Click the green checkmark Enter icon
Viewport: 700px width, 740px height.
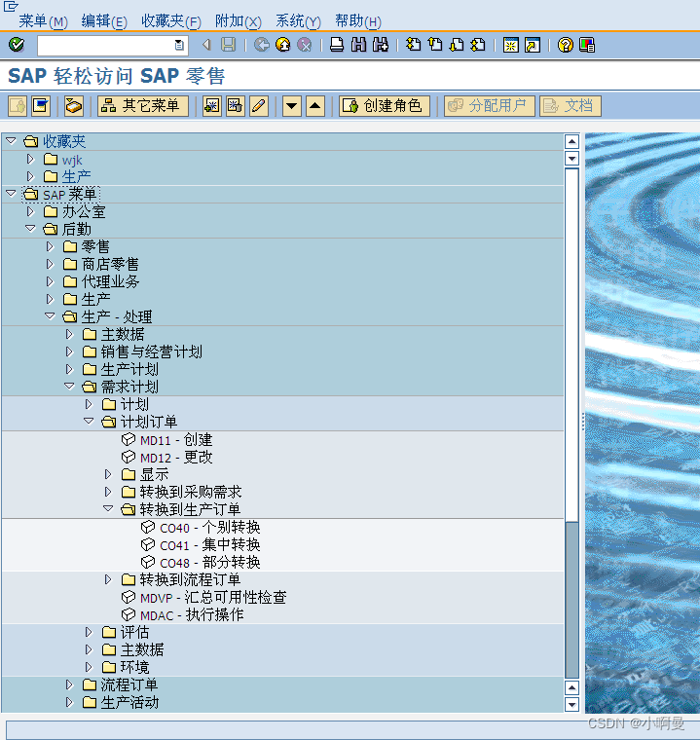pos(16,45)
